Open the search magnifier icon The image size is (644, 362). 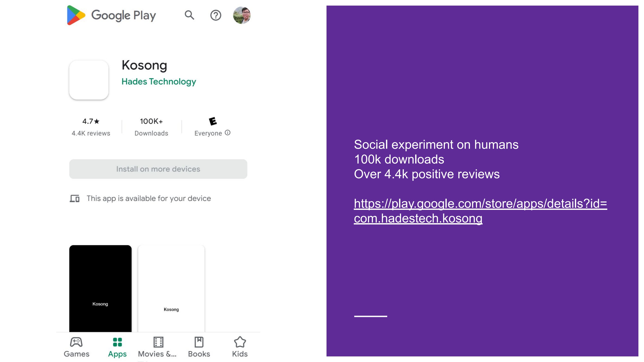(189, 15)
